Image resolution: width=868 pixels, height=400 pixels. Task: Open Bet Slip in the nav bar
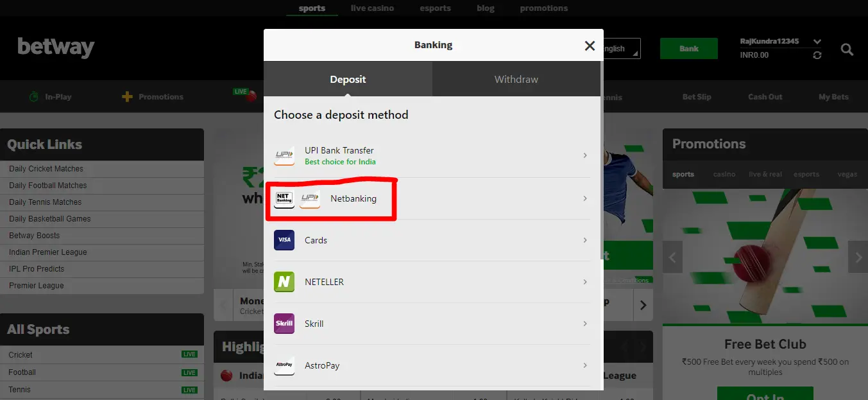coord(697,97)
